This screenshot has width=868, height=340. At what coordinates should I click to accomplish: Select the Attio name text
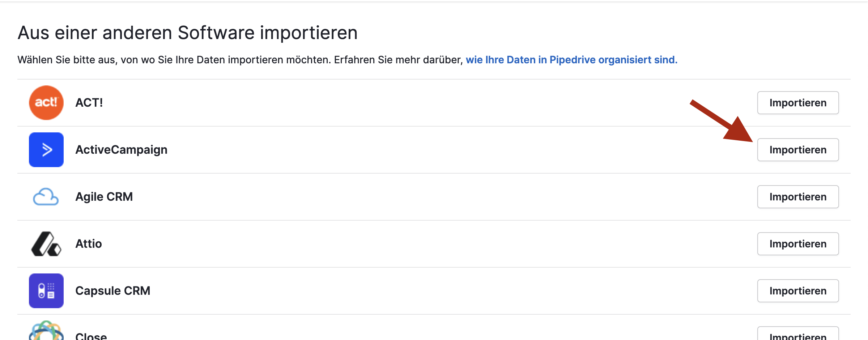pos(89,244)
